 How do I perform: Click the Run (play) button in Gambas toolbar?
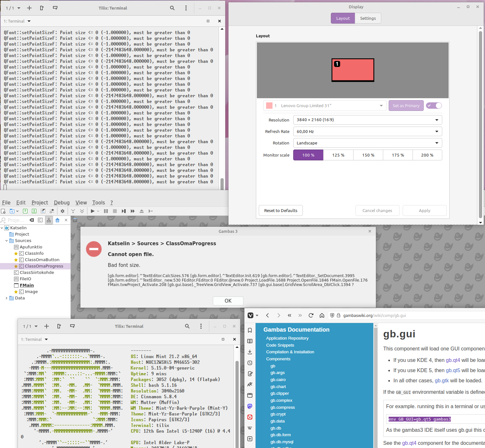[93, 211]
